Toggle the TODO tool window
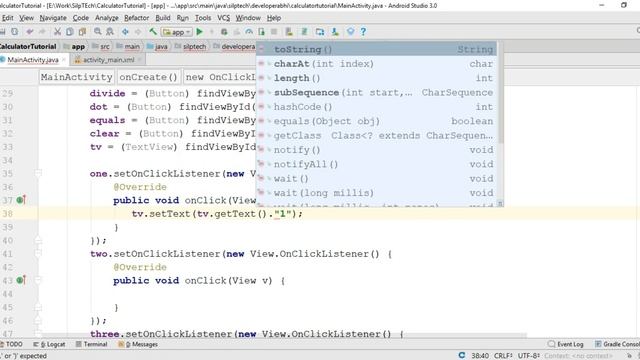 [11, 344]
